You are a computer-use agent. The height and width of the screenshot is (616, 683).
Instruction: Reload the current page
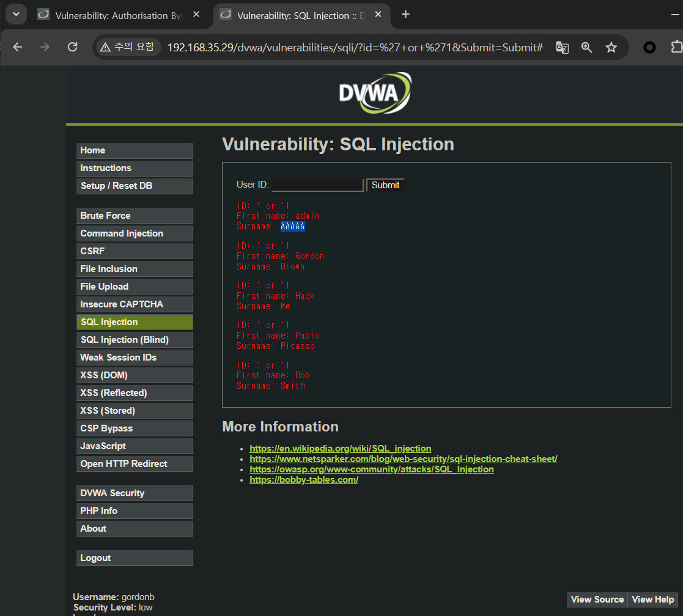[x=72, y=47]
